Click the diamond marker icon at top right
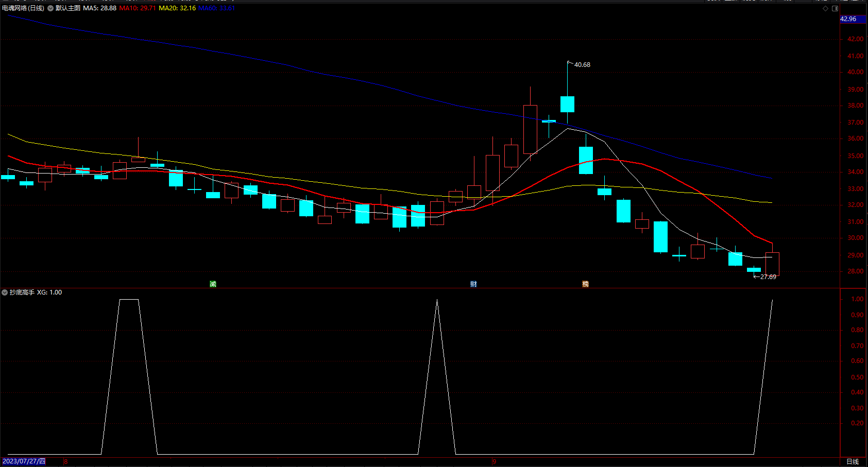 click(825, 8)
